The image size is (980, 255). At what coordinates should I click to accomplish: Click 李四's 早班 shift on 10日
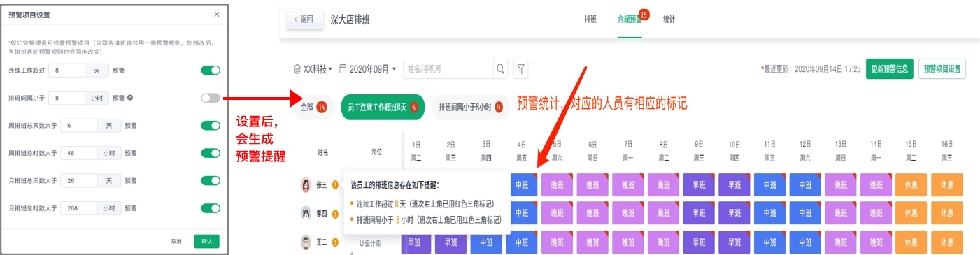(734, 214)
